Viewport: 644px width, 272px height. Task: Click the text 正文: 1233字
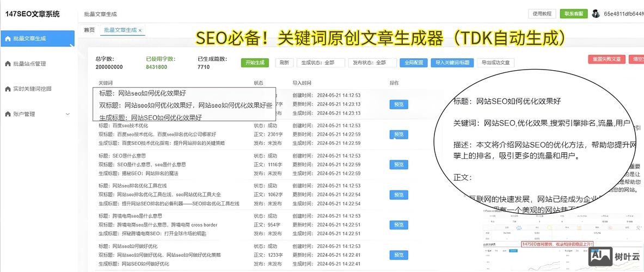[268, 255]
